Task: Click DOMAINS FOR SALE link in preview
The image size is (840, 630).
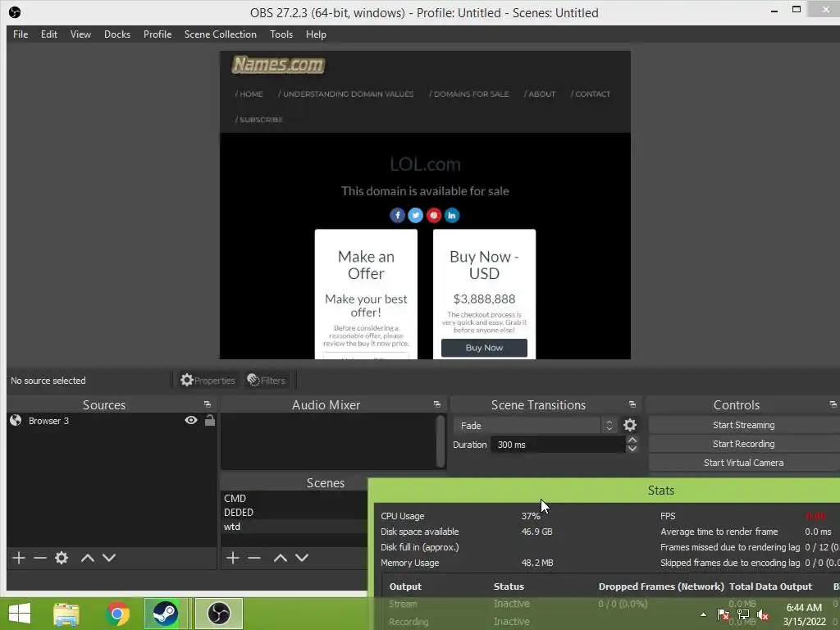Action: coord(468,94)
